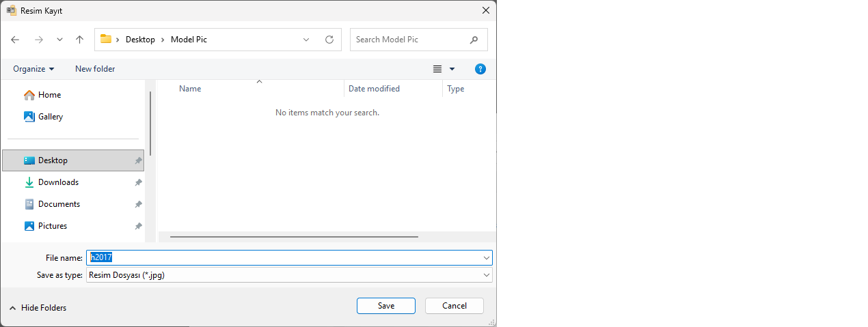Click the Search Model Pic field

(409, 40)
